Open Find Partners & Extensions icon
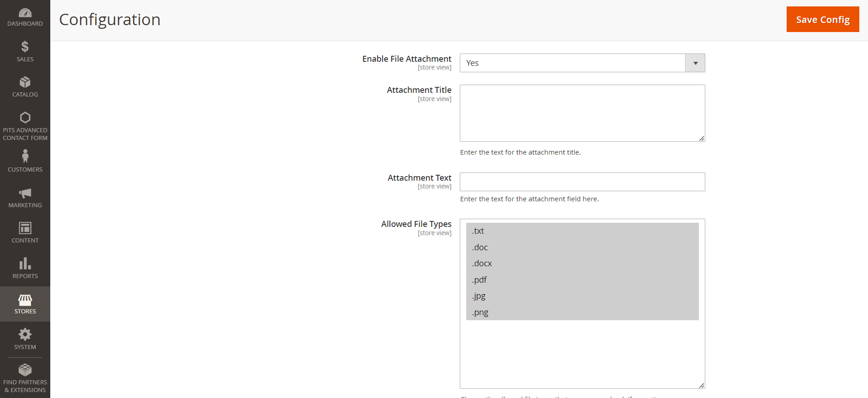This screenshot has width=868, height=398. pyautogui.click(x=25, y=370)
